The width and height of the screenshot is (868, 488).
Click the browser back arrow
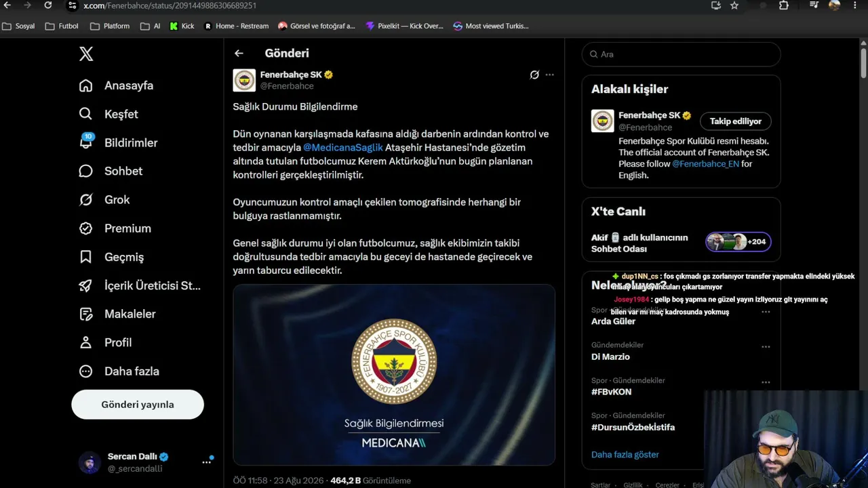click(x=7, y=5)
